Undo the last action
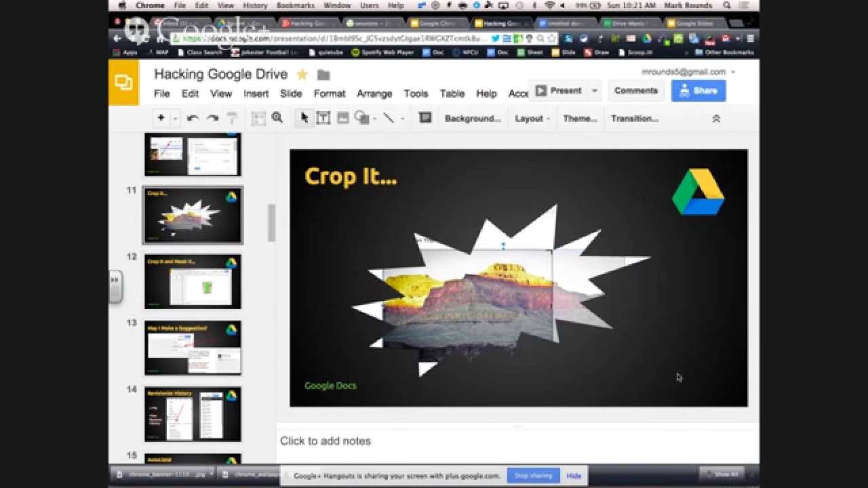 coord(193,118)
